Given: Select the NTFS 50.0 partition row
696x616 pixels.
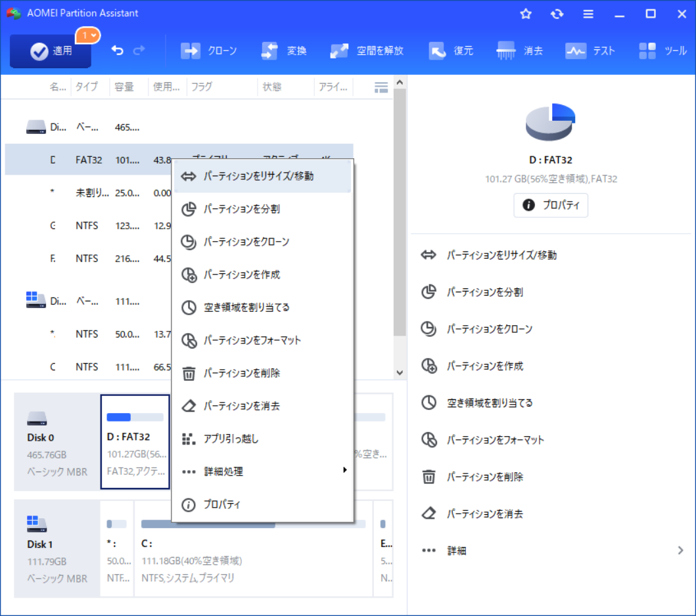Looking at the screenshot, I should point(88,334).
